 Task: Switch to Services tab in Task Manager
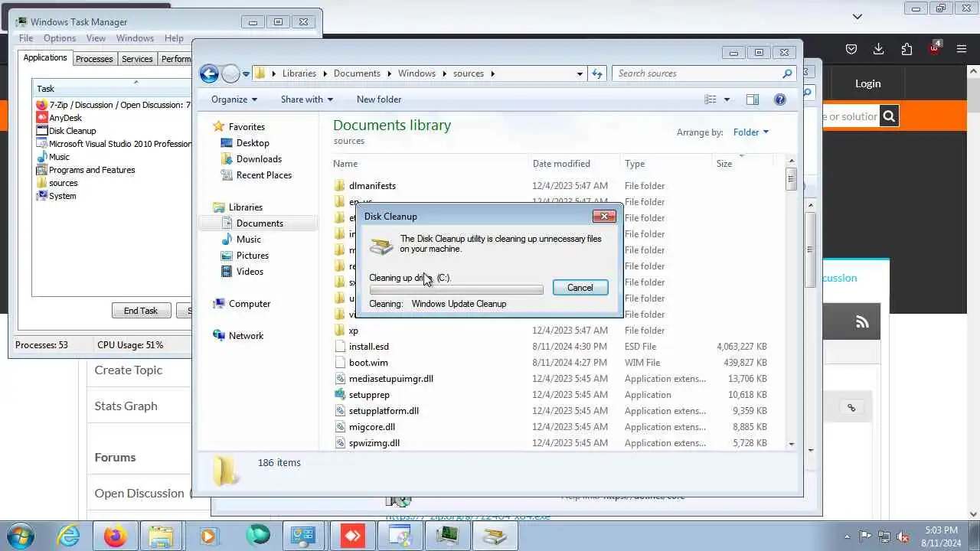(137, 59)
